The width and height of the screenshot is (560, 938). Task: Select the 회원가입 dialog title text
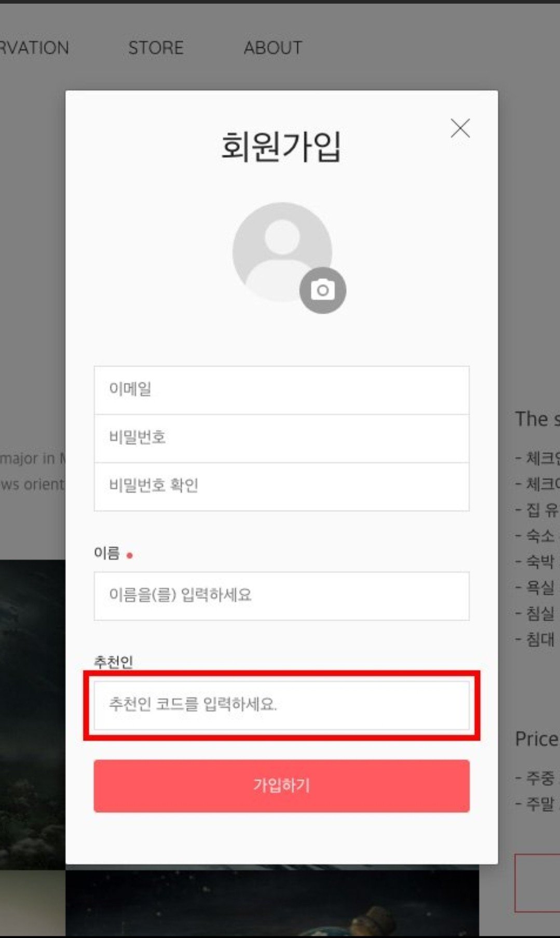(x=281, y=146)
